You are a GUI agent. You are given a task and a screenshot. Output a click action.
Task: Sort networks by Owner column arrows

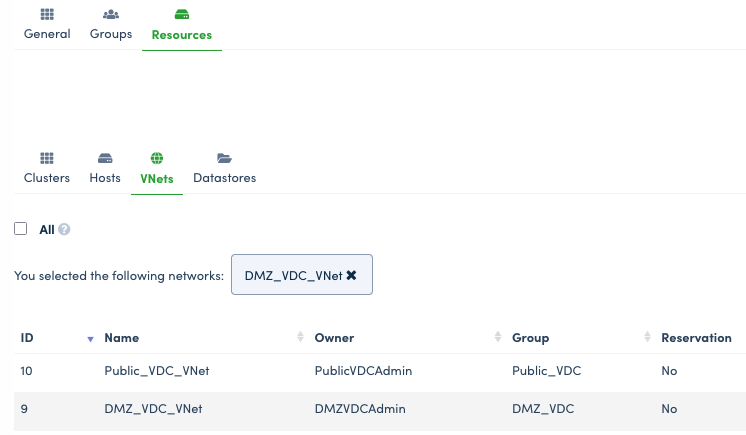497,338
